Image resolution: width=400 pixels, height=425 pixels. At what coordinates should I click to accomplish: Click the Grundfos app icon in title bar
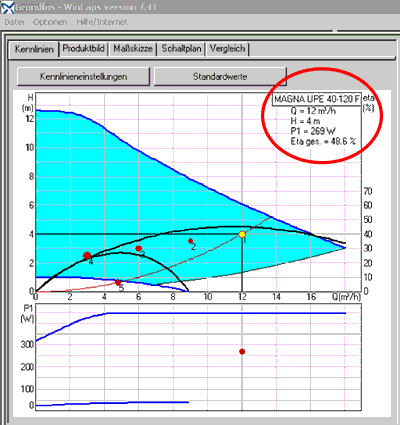tap(7, 7)
